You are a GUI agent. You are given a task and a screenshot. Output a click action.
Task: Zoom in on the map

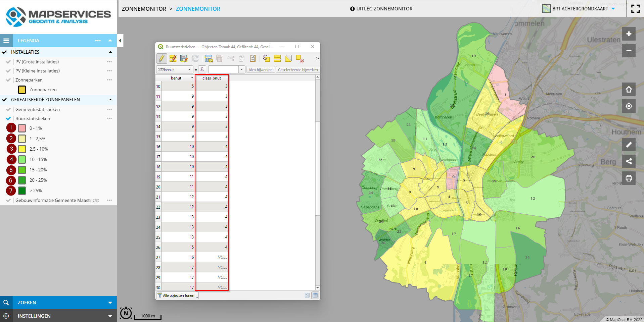coord(629,34)
